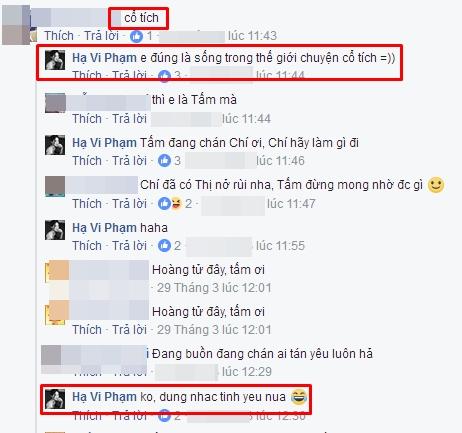Click Trả lời under 'thì e là Tấm mà'
This screenshot has height=433, width=462.
coord(129,119)
